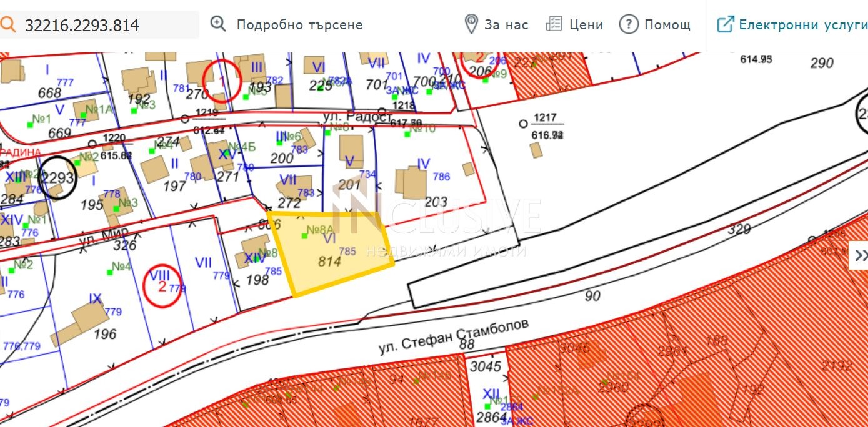Image resolution: width=868 pixels, height=427 pixels.
Task: Click roman numeral label IX on the parcel
Action: 95,299
